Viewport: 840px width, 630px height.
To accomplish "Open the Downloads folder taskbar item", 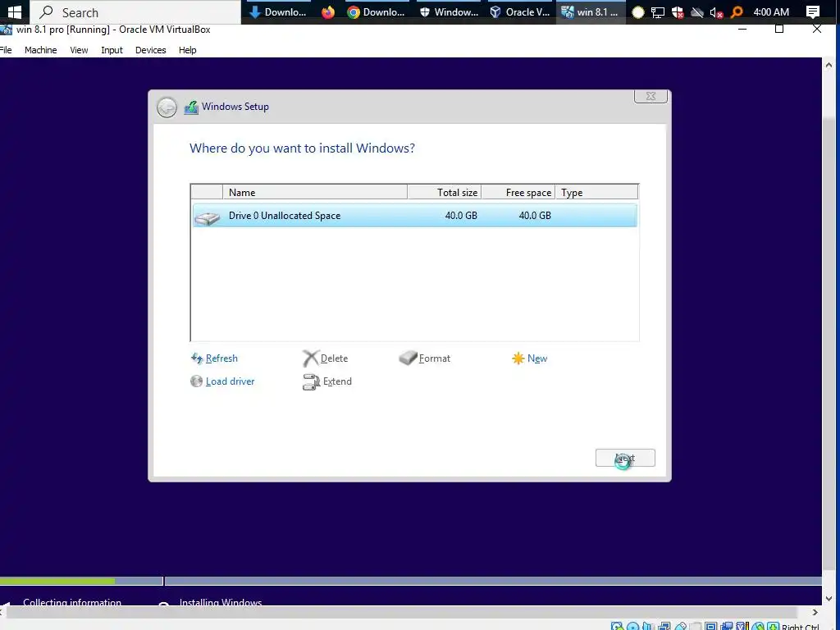I will (x=278, y=11).
